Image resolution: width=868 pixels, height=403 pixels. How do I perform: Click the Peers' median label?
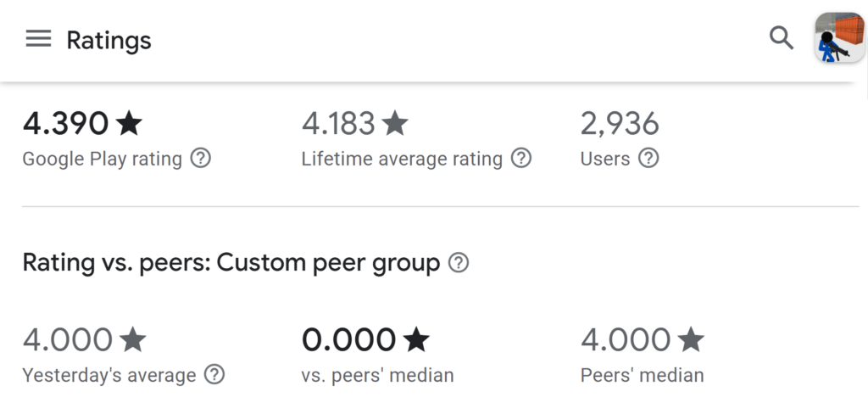643,375
